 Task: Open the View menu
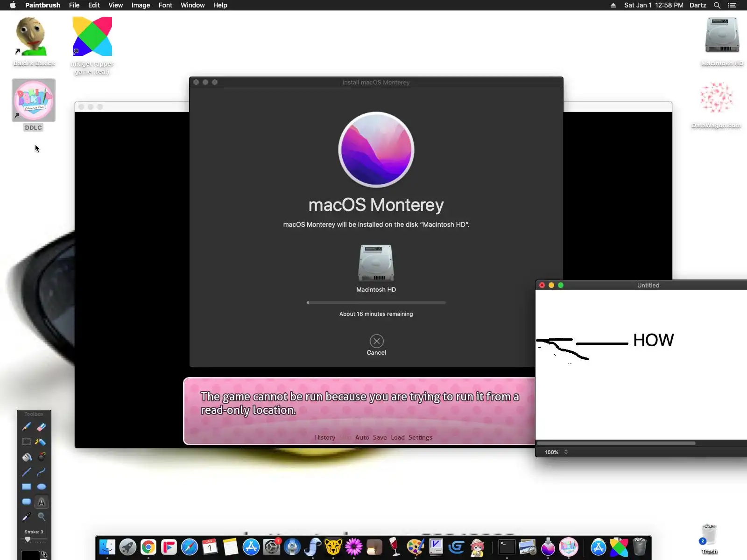(115, 5)
